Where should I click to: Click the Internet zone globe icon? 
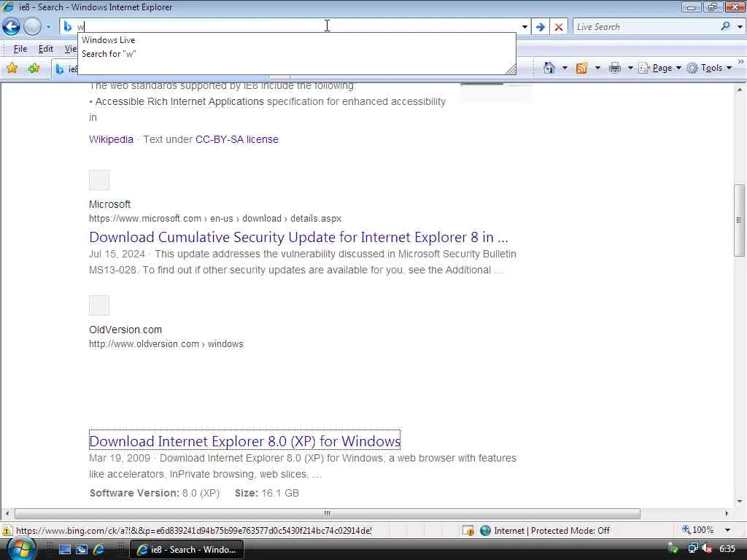[x=485, y=530]
